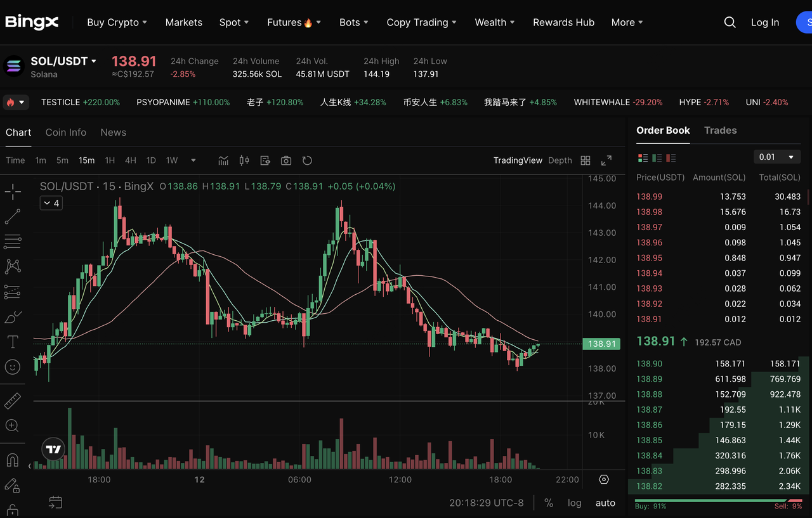812x518 pixels.
Task: Switch chart view to Depth
Action: pos(560,160)
